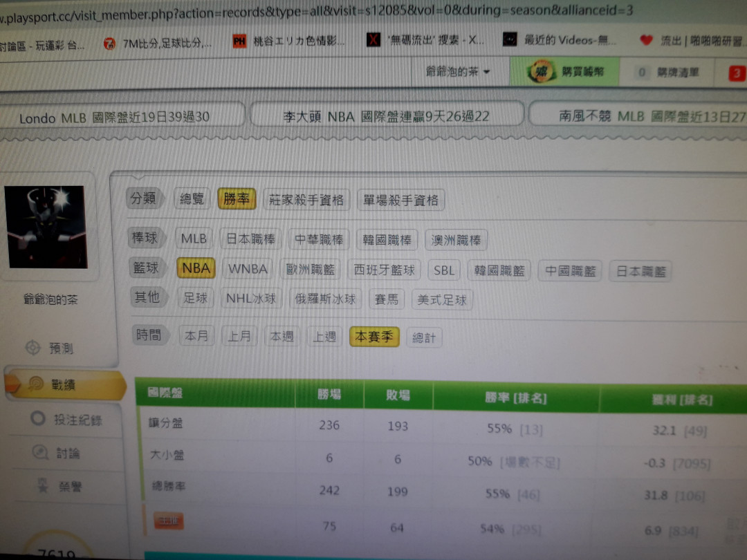Image resolution: width=747 pixels, height=560 pixels.
Task: Click the user avatar picture
Action: pos(46,227)
